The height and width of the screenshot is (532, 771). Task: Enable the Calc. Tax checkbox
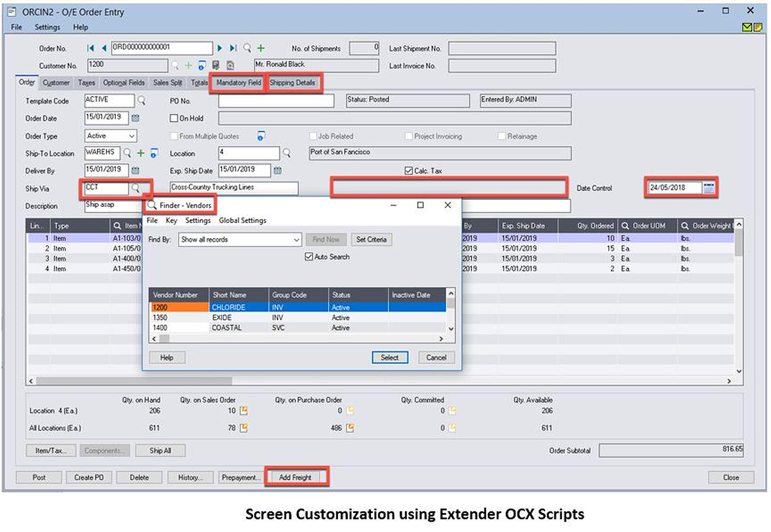tap(409, 170)
